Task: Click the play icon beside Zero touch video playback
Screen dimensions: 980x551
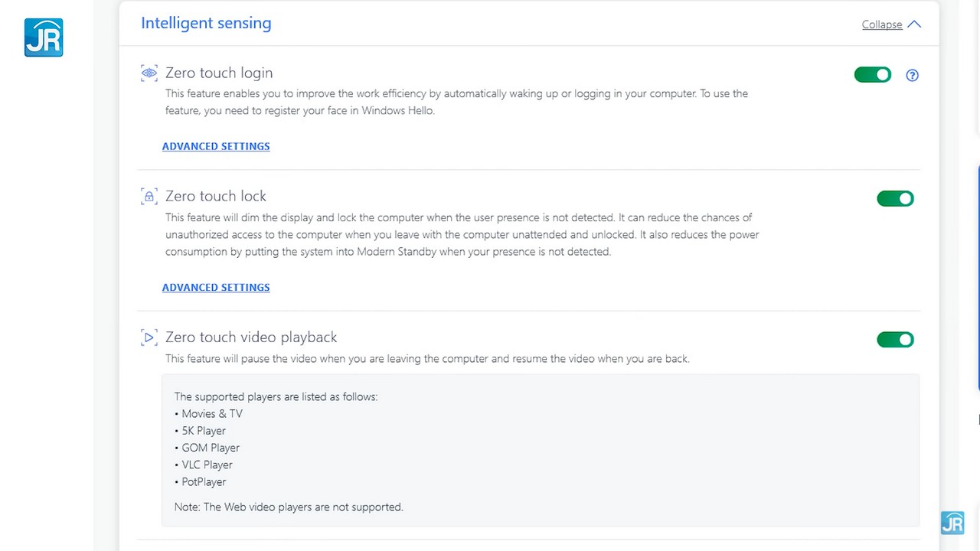Action: tap(149, 337)
